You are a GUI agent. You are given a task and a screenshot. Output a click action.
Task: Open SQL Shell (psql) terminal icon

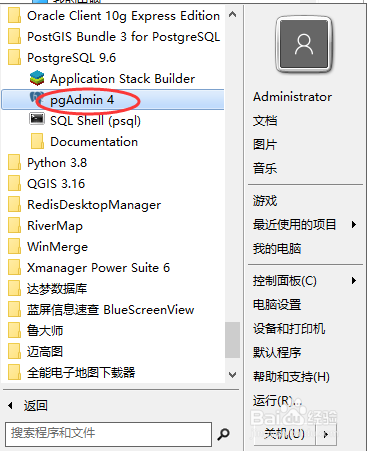pyautogui.click(x=37, y=119)
